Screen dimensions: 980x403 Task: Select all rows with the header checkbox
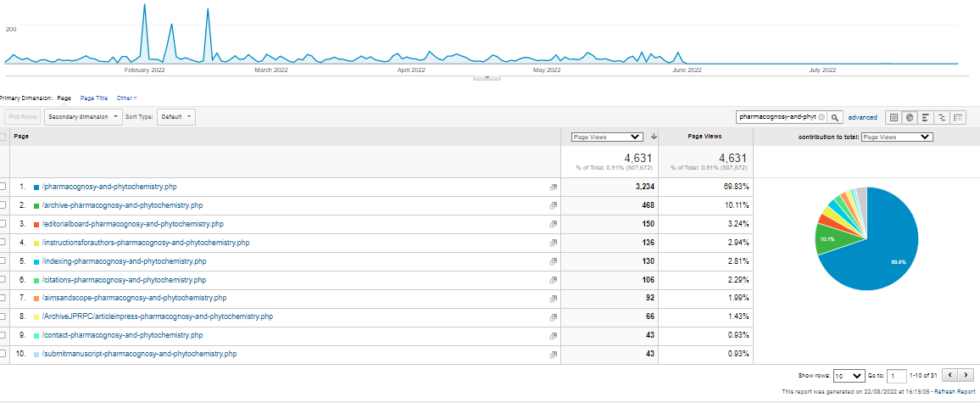(3, 137)
